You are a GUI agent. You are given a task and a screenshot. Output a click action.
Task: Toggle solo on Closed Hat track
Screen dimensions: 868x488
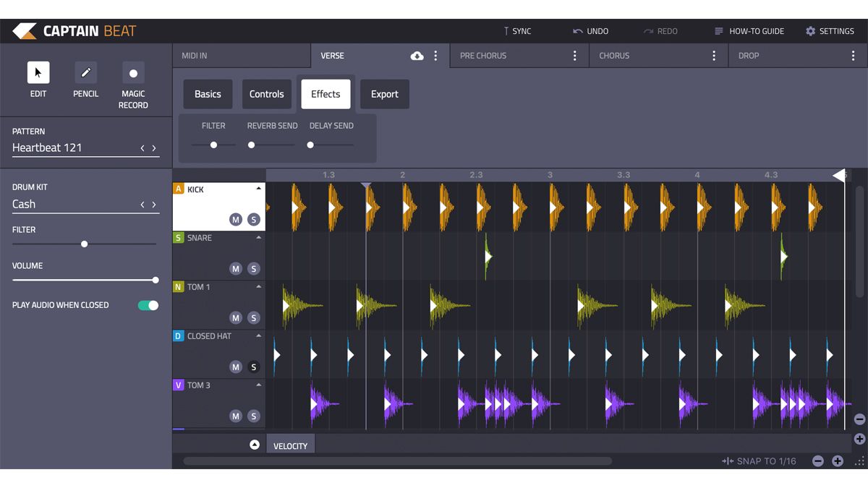pyautogui.click(x=253, y=367)
